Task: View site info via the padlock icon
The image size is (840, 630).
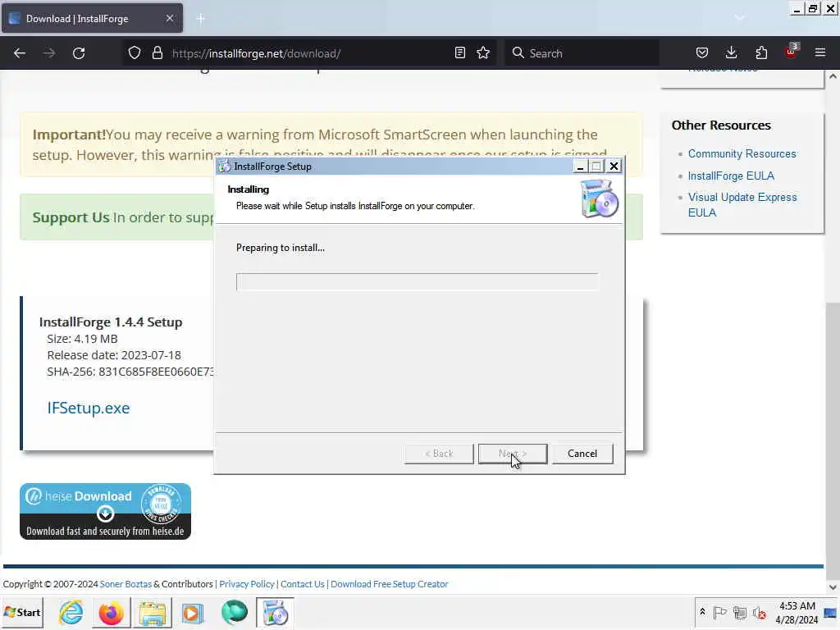Action: pyautogui.click(x=157, y=53)
